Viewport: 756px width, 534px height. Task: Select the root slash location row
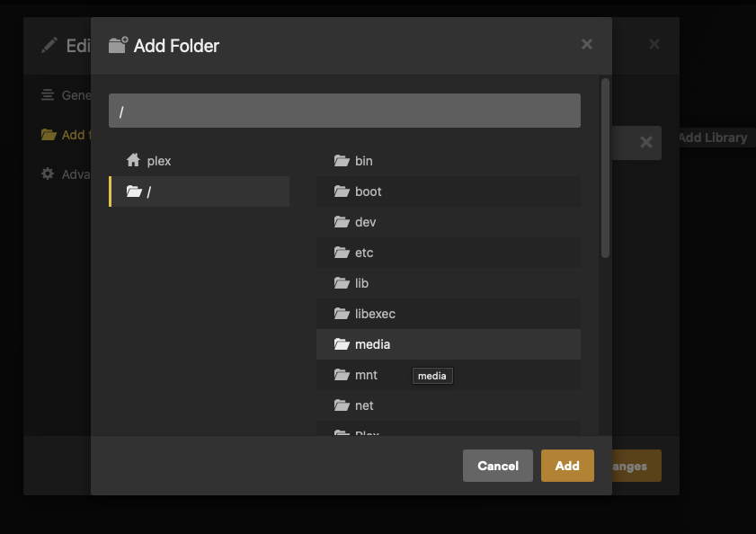point(200,191)
